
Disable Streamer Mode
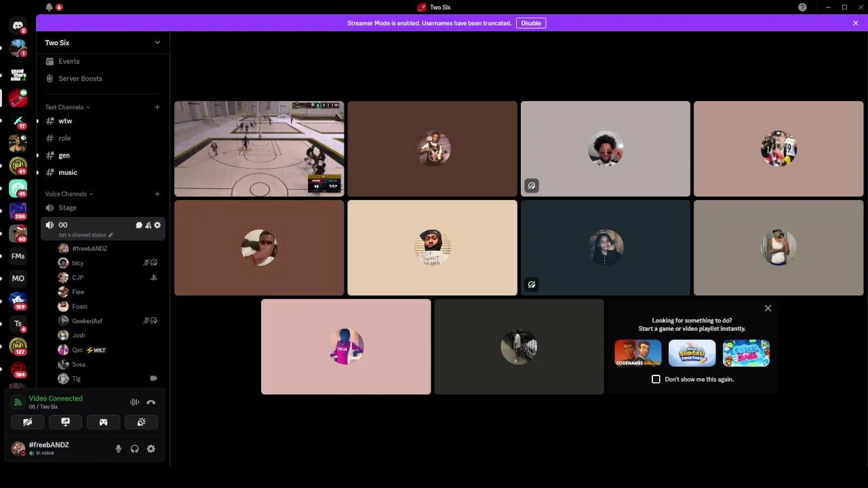[x=531, y=23]
